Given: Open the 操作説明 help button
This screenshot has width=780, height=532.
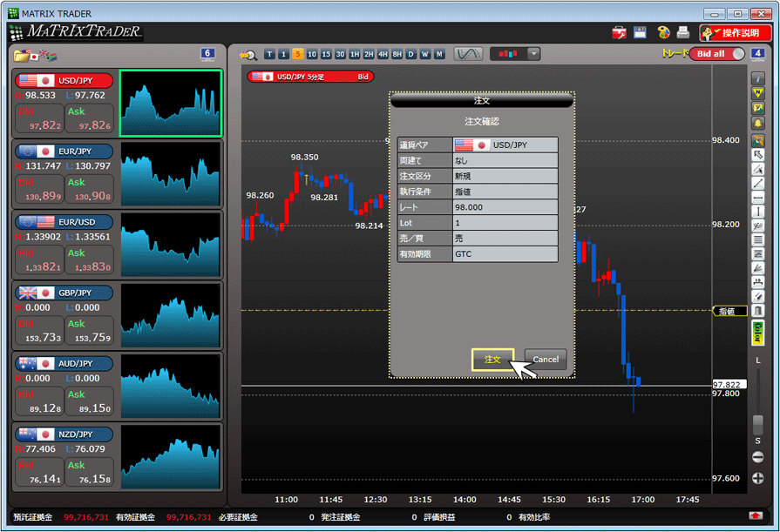Looking at the screenshot, I should coord(736,33).
